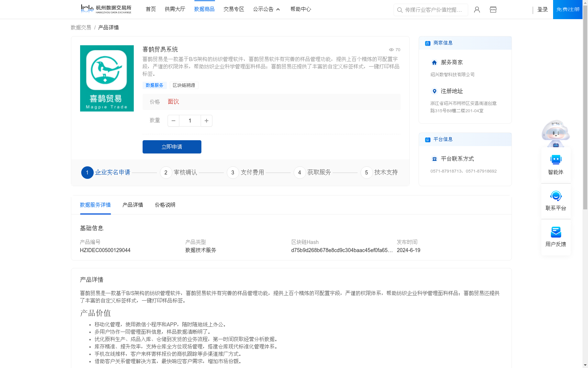Click the 平台信息 panel header icon
Screen dimensions: 588x368
tap(428, 139)
